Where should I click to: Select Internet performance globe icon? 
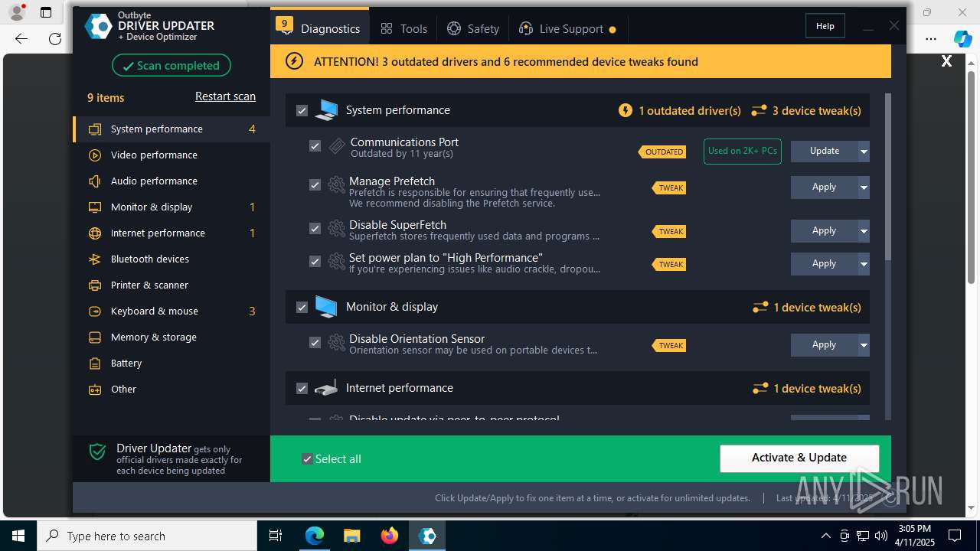point(95,233)
